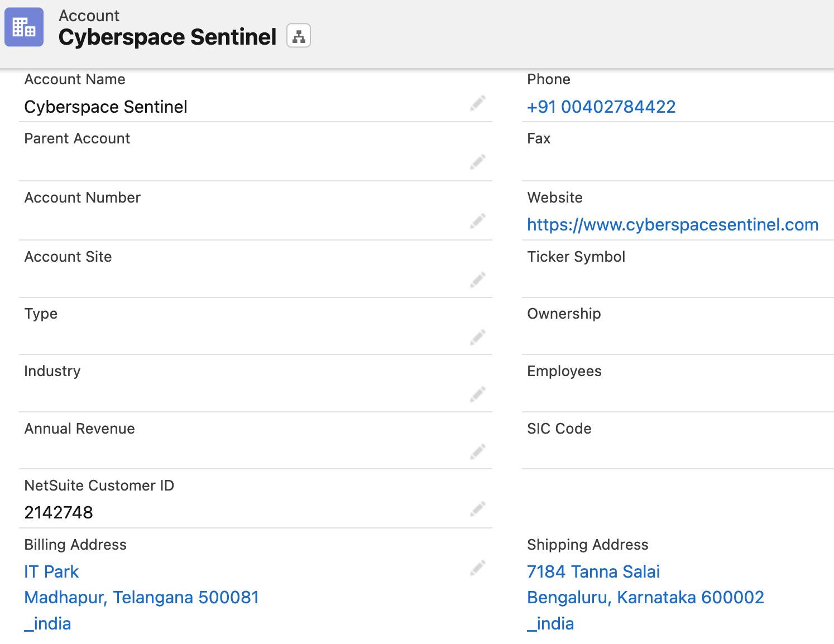Click the Account Site label
Screen dimensions: 834x644
point(68,257)
